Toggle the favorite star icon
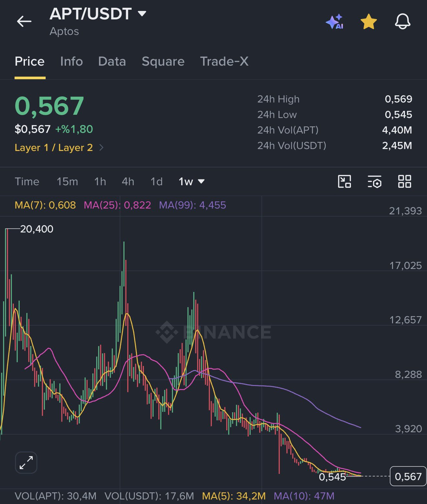This screenshot has width=427, height=504. tap(368, 22)
